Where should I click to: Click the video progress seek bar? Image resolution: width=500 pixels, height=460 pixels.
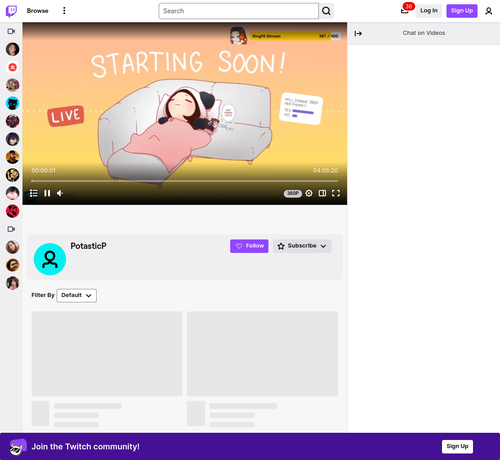(x=185, y=181)
